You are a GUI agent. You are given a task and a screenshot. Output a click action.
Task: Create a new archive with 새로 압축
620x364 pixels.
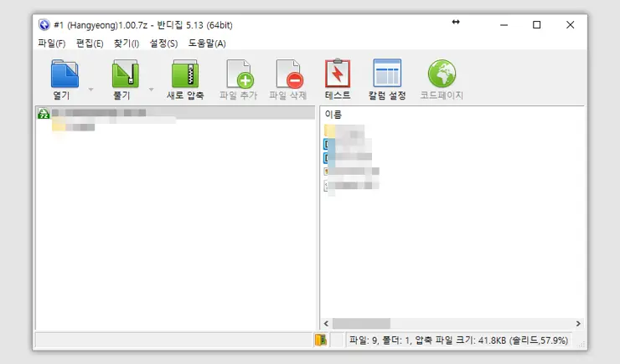point(184,74)
